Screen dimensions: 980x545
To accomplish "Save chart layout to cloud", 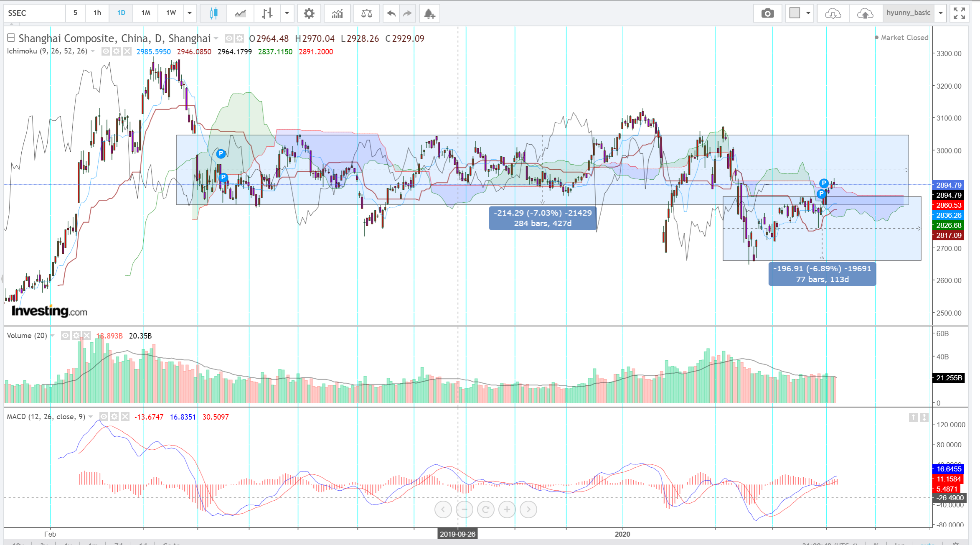I will (865, 13).
